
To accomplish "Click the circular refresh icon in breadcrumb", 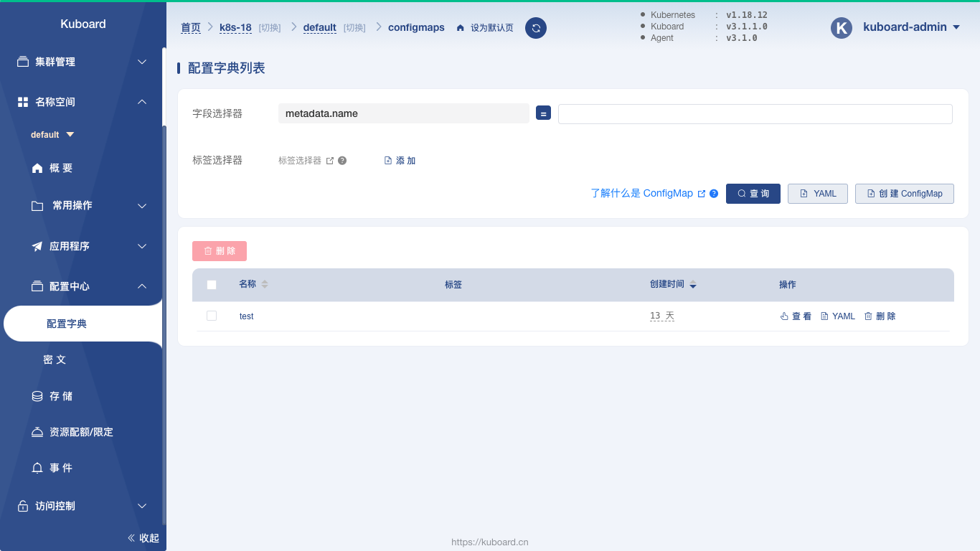I will point(536,28).
